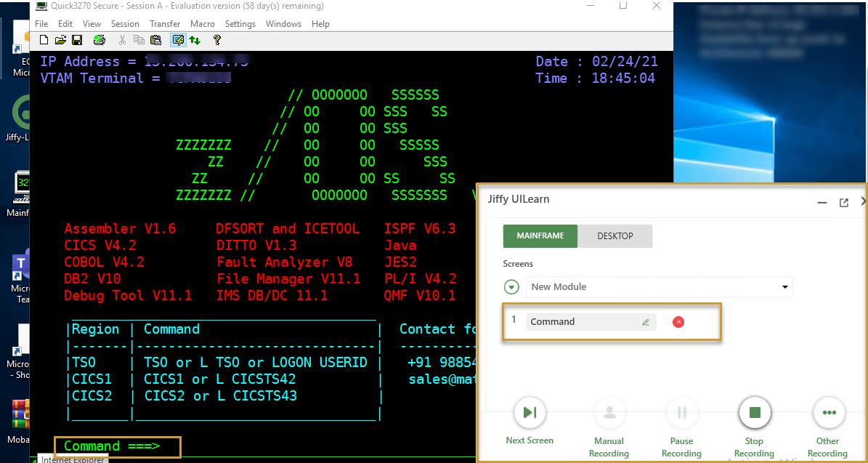Switch to the DESKTOP tab
Screen dimensions: 868x463
[615, 235]
